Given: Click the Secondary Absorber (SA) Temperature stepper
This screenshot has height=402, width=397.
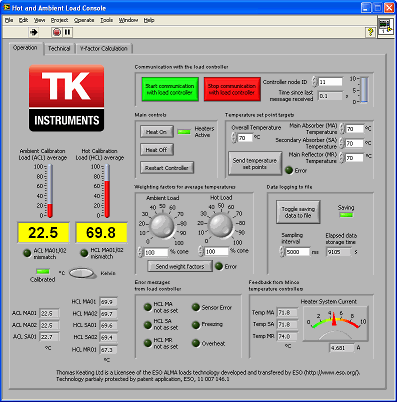Looking at the screenshot, I should pos(342,143).
